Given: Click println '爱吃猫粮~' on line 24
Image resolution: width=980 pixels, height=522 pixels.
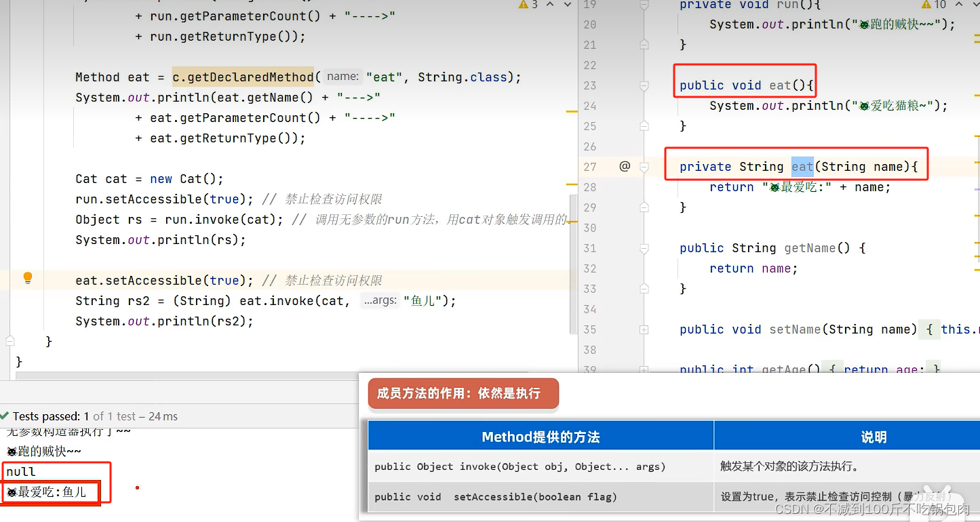Looking at the screenshot, I should pos(829,106).
